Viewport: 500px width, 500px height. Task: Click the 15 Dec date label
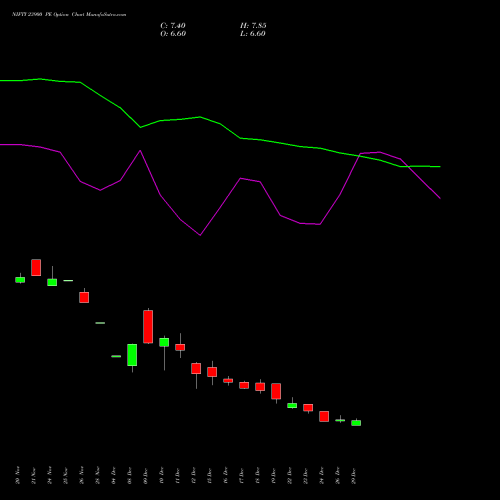(x=210, y=475)
